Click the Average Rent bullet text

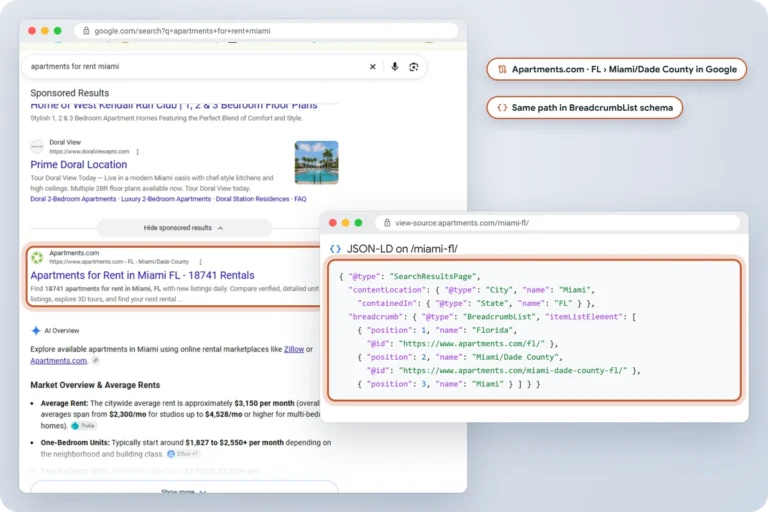click(180, 414)
